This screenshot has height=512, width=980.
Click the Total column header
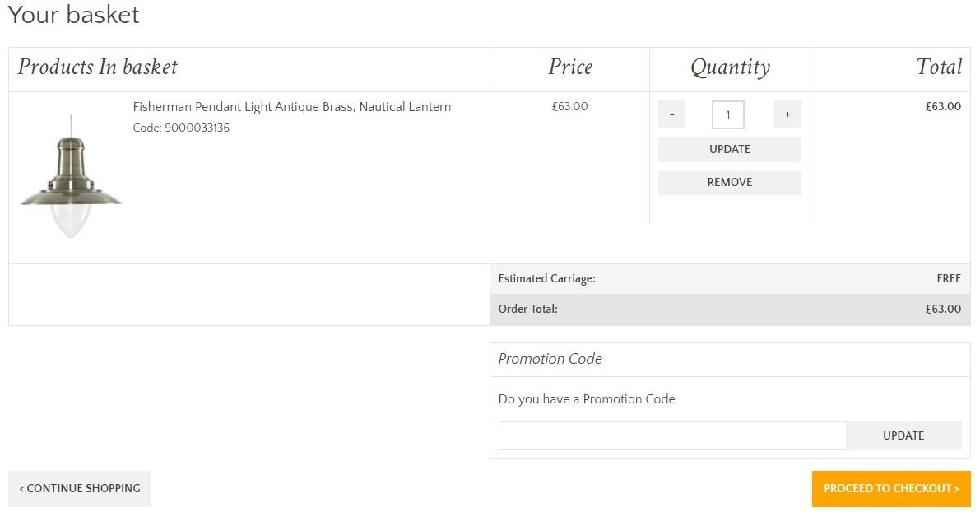tap(941, 67)
